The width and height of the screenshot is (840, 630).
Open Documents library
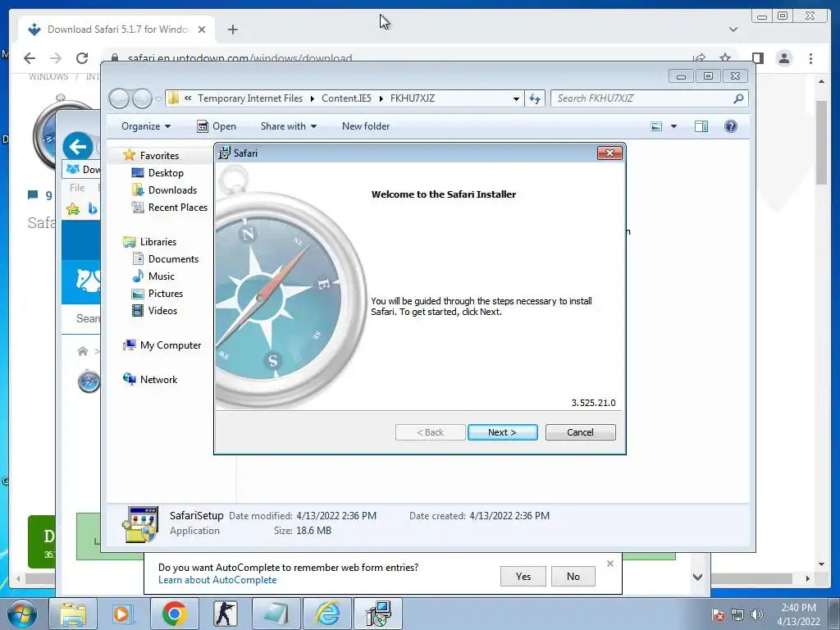click(173, 258)
